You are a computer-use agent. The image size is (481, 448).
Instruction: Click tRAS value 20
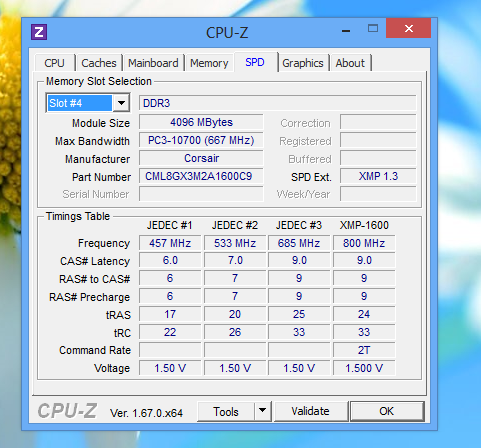pyautogui.click(x=235, y=314)
